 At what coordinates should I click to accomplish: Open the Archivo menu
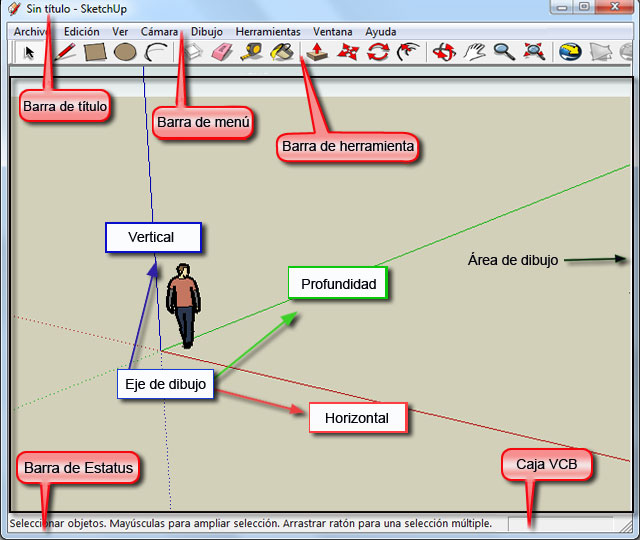click(31, 32)
